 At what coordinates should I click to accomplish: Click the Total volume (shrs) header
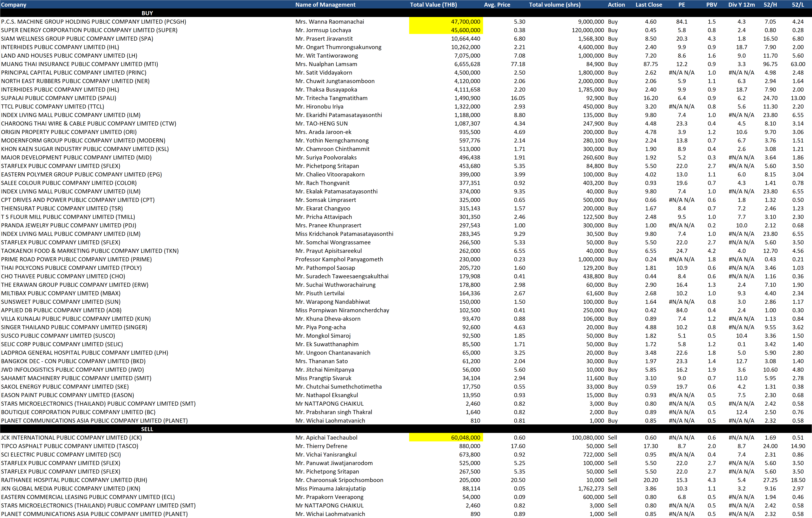554,5
